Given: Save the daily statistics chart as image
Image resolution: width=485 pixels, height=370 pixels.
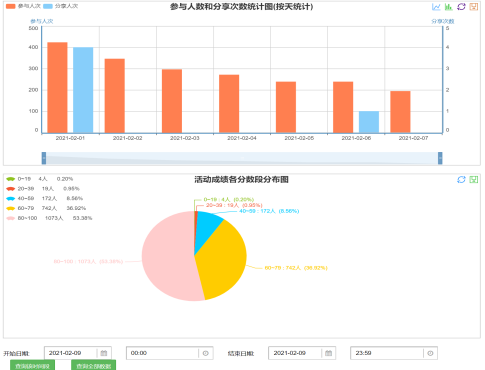Looking at the screenshot, I should pos(474,7).
